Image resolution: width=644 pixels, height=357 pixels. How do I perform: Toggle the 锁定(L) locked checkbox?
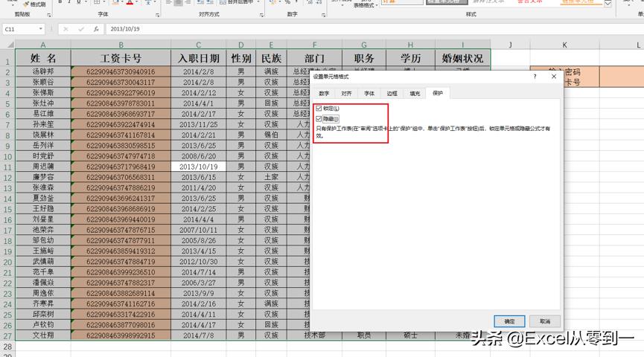[x=319, y=109]
